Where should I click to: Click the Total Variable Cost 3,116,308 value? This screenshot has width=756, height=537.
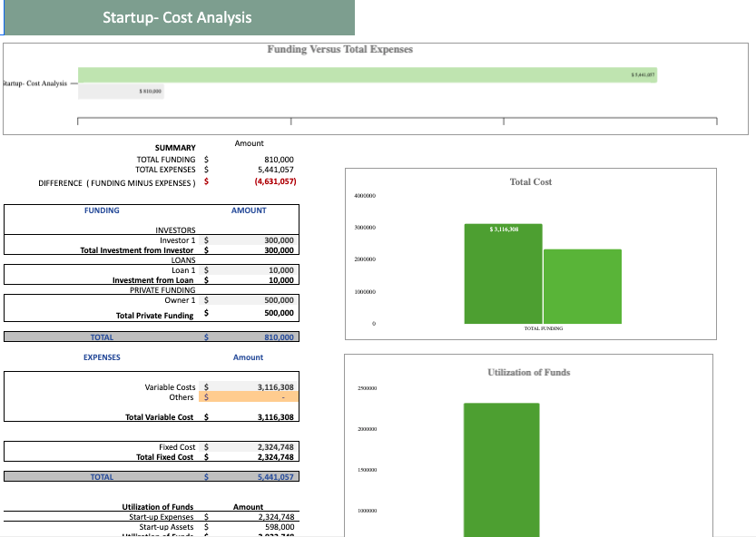click(275, 417)
